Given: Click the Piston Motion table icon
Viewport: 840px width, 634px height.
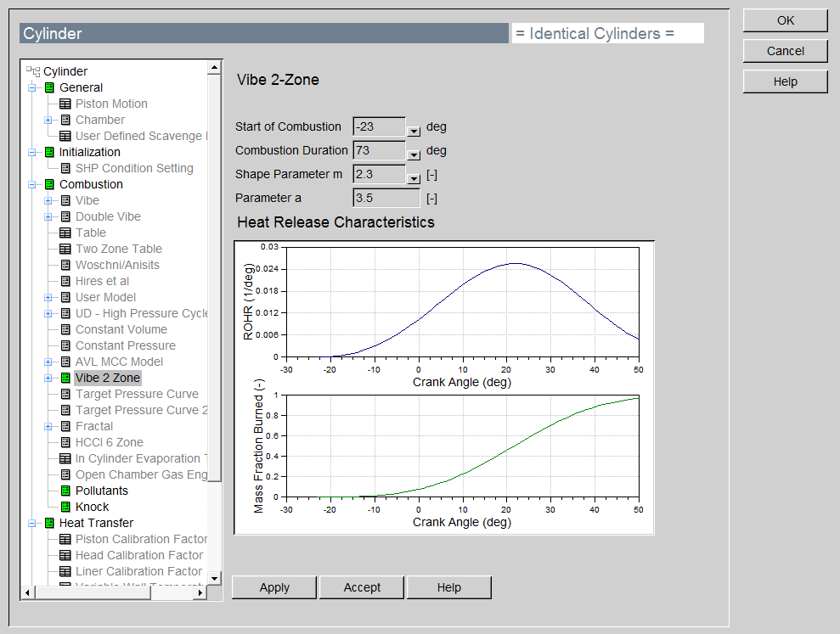Looking at the screenshot, I should tap(65, 104).
